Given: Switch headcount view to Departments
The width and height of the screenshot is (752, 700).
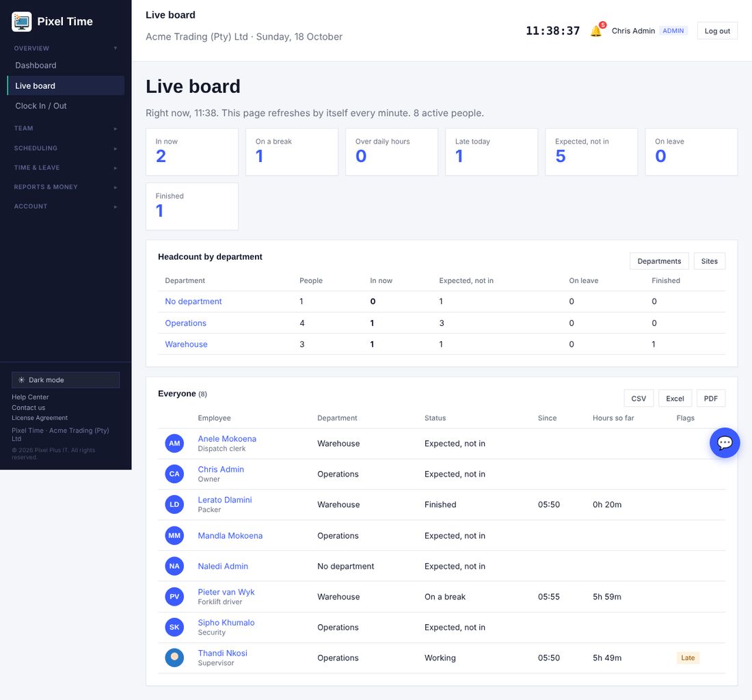Looking at the screenshot, I should click(x=659, y=261).
